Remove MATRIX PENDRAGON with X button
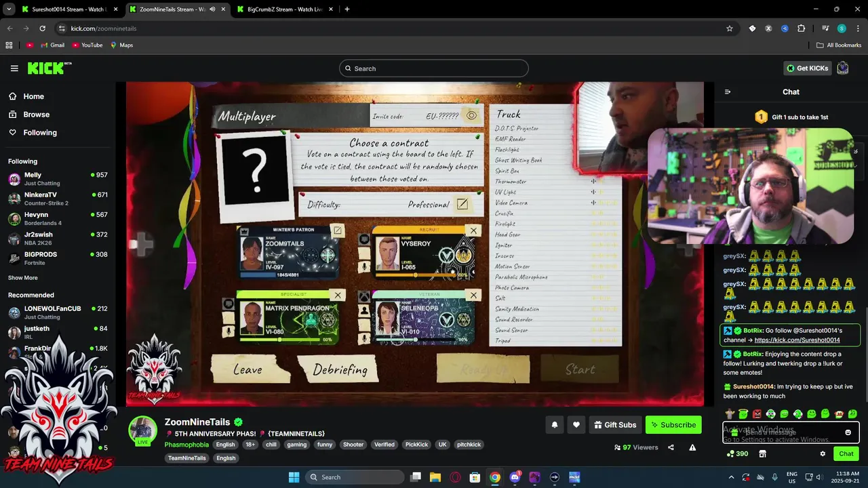Image resolution: width=868 pixels, height=488 pixels. 337,295
